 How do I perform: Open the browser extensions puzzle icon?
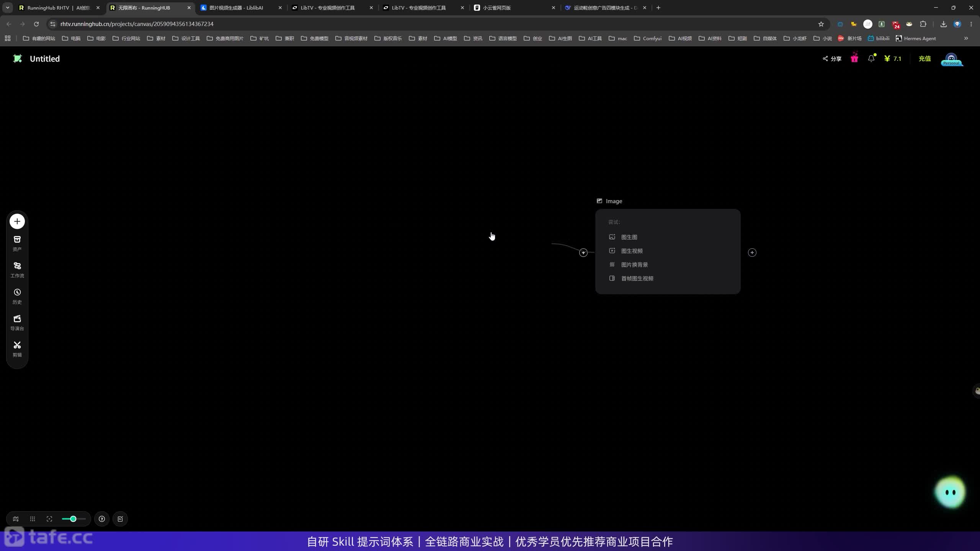click(x=923, y=24)
